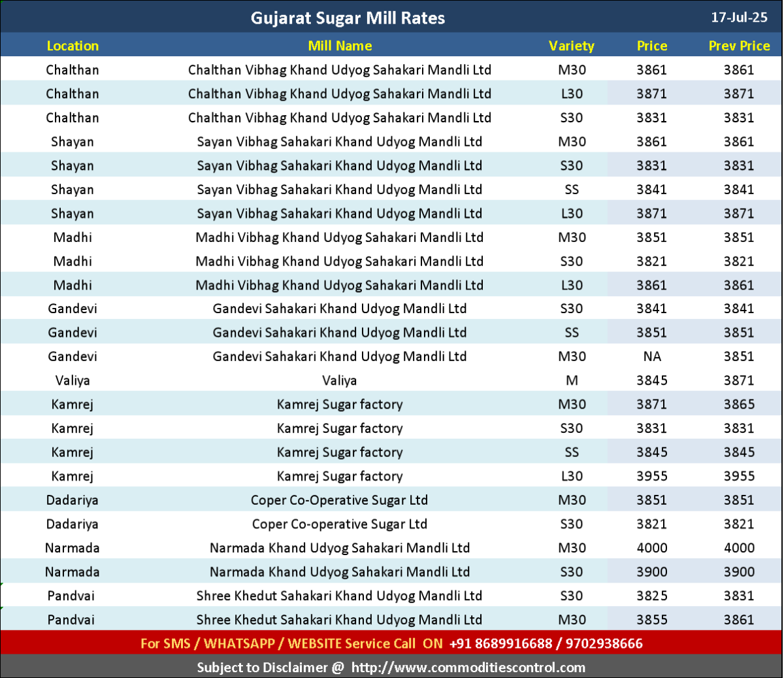Click the 3900 price for Narmada S30
The image size is (784, 678).
click(x=652, y=572)
